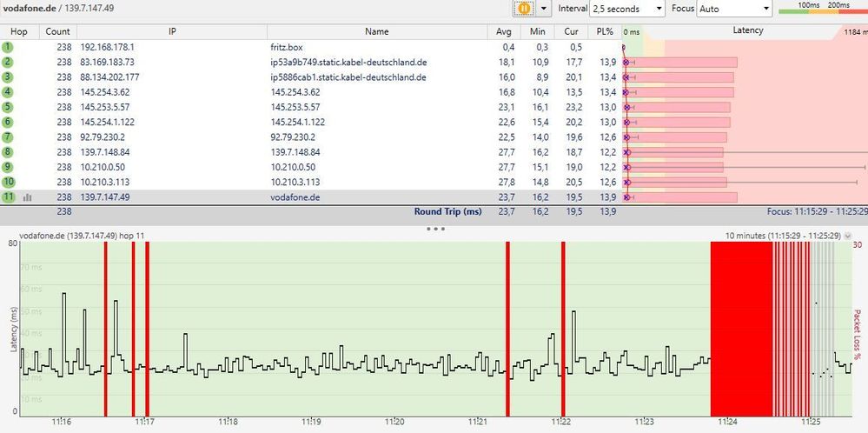Click the Round Trip (ms) summary label
868x433 pixels.
[447, 211]
